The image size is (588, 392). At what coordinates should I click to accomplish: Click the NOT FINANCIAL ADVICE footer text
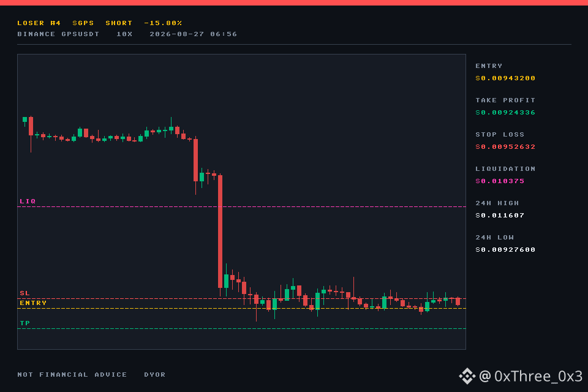(72, 375)
